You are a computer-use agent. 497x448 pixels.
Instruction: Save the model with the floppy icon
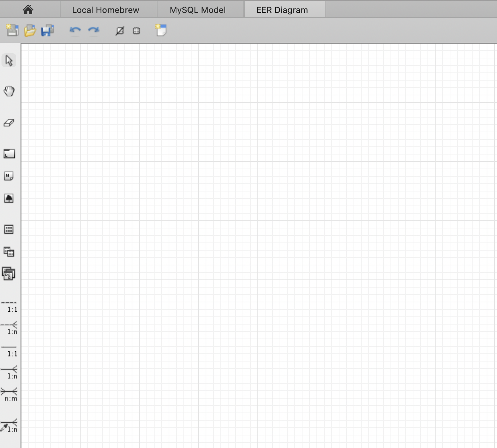[47, 31]
